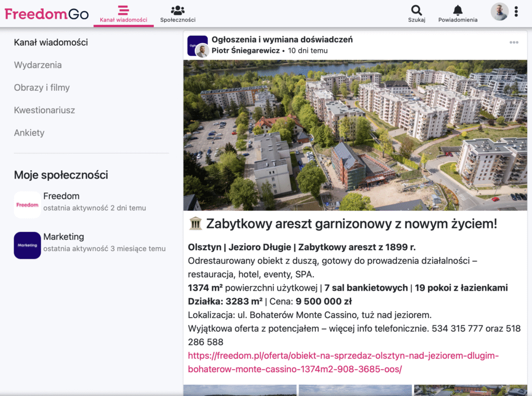This screenshot has width=532, height=396.
Task: Click the Szukaj magnifier icon
Action: coord(416,10)
